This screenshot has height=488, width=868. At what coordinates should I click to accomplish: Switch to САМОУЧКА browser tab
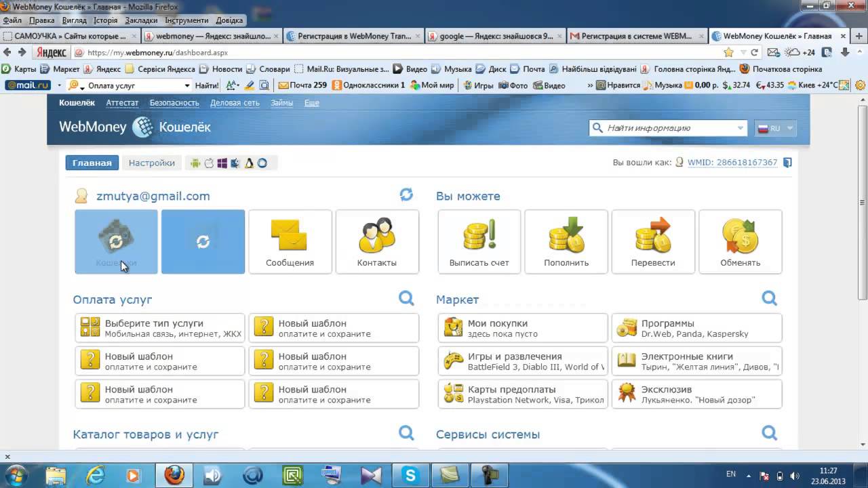tap(71, 36)
